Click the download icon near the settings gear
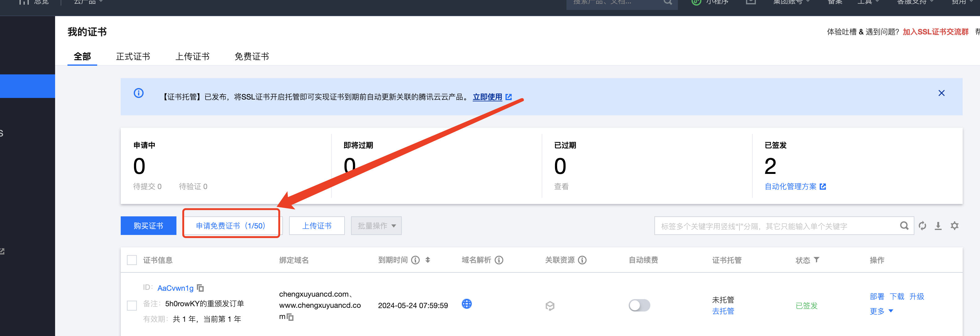 938,226
